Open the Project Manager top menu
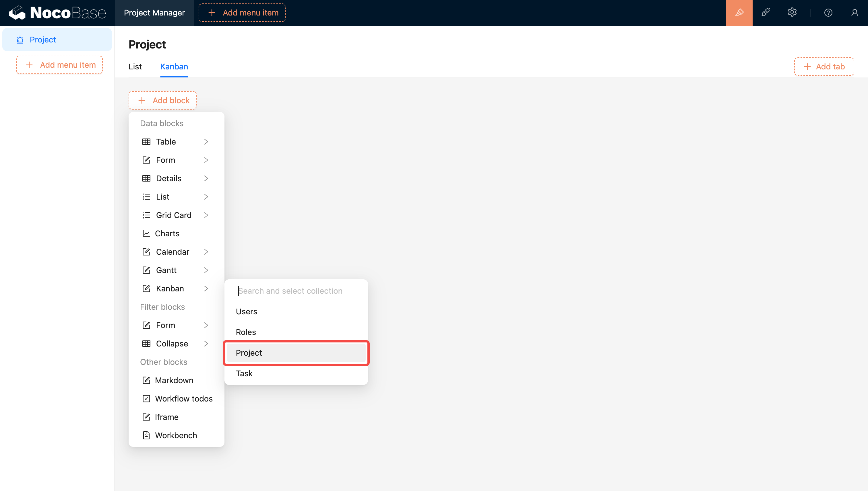Image resolution: width=868 pixels, height=491 pixels. point(154,13)
